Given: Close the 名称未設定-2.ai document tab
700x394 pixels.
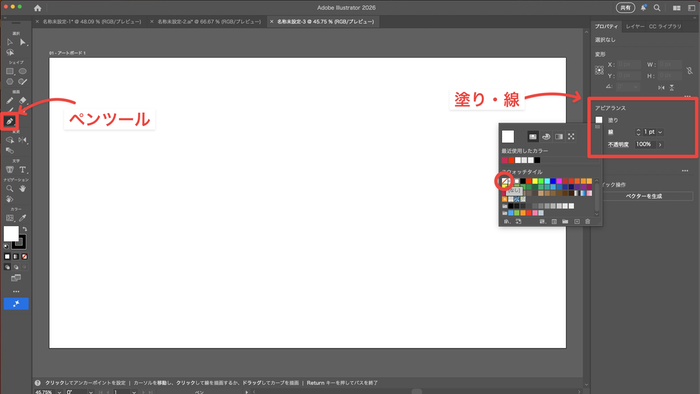Looking at the screenshot, I should point(152,21).
